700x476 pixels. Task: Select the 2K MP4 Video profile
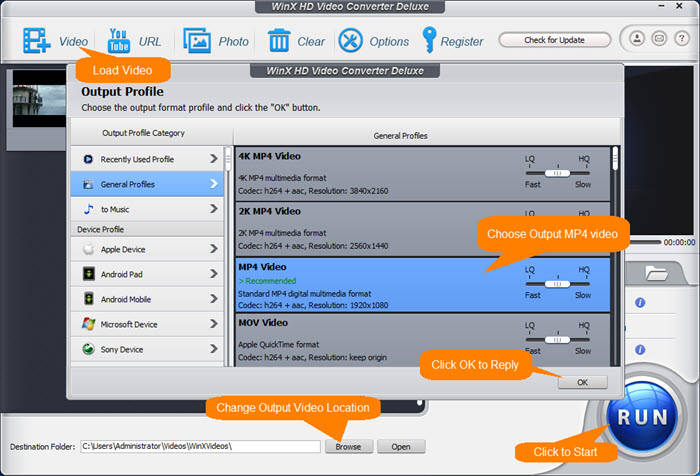coord(422,229)
